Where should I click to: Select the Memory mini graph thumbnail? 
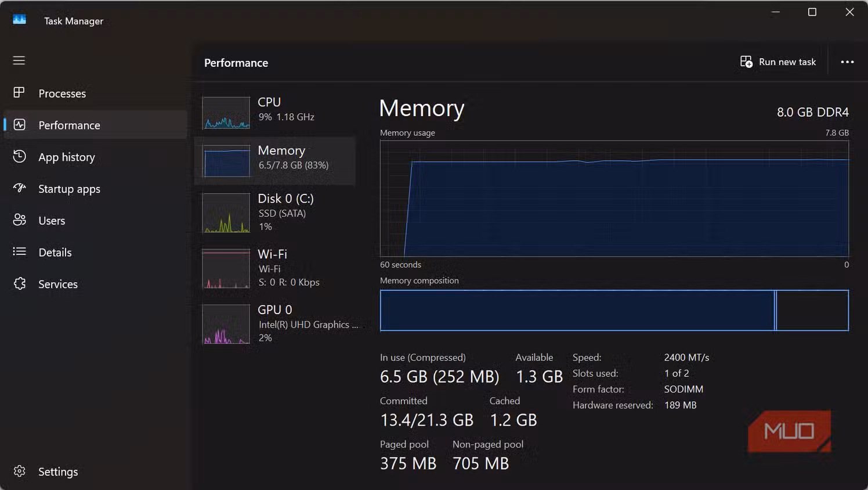click(x=226, y=161)
